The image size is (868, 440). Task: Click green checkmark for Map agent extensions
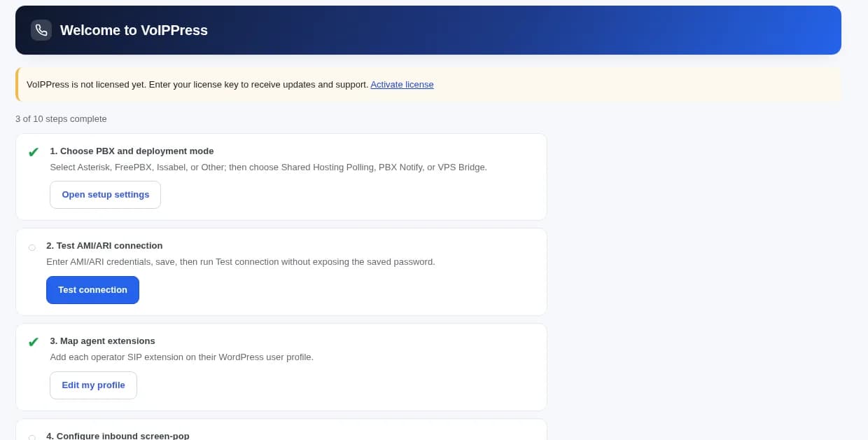(x=33, y=342)
